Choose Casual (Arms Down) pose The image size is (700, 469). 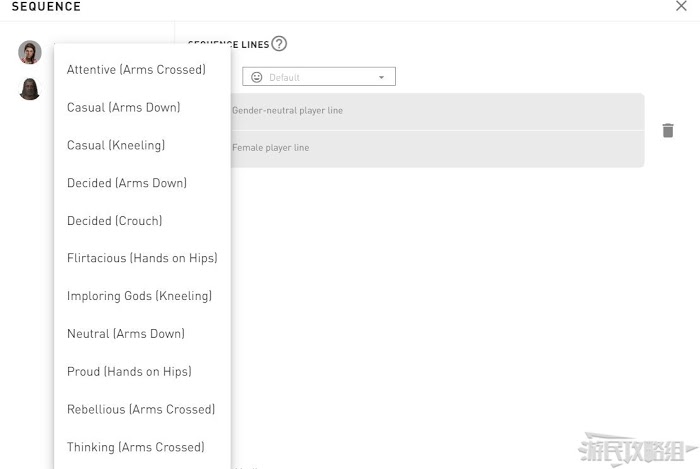124,108
